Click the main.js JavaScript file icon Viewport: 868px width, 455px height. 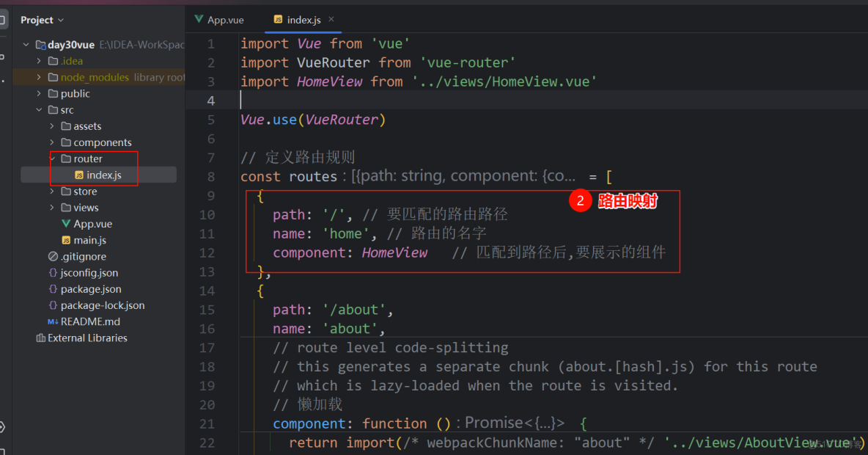[66, 240]
